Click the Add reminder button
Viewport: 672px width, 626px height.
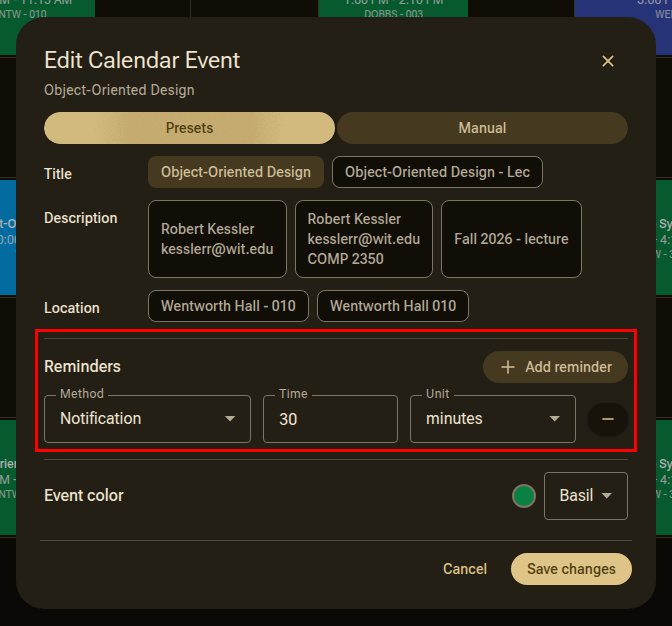(x=555, y=367)
